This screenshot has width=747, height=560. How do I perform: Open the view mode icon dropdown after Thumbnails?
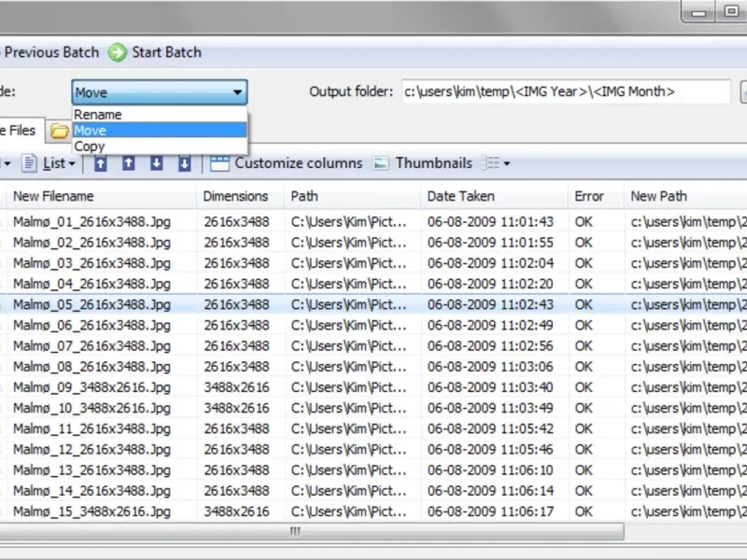pos(496,163)
